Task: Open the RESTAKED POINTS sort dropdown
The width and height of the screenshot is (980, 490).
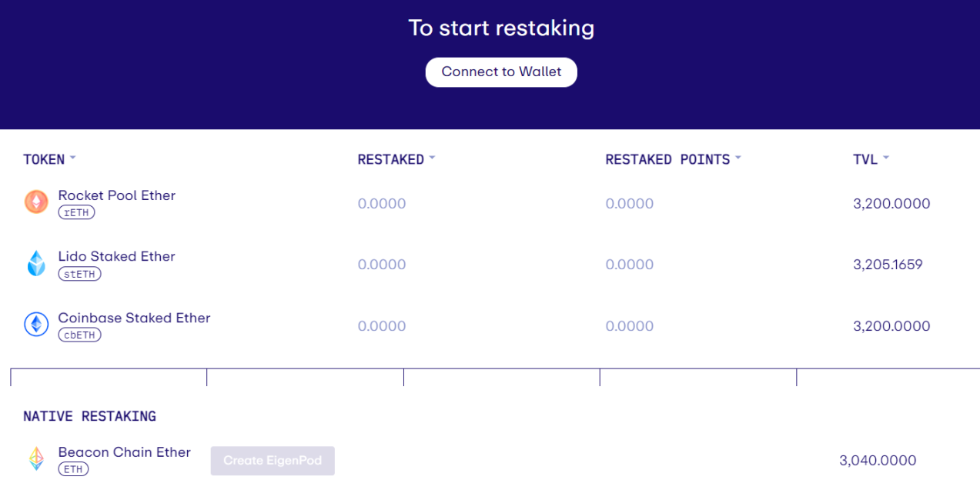Action: tap(738, 158)
